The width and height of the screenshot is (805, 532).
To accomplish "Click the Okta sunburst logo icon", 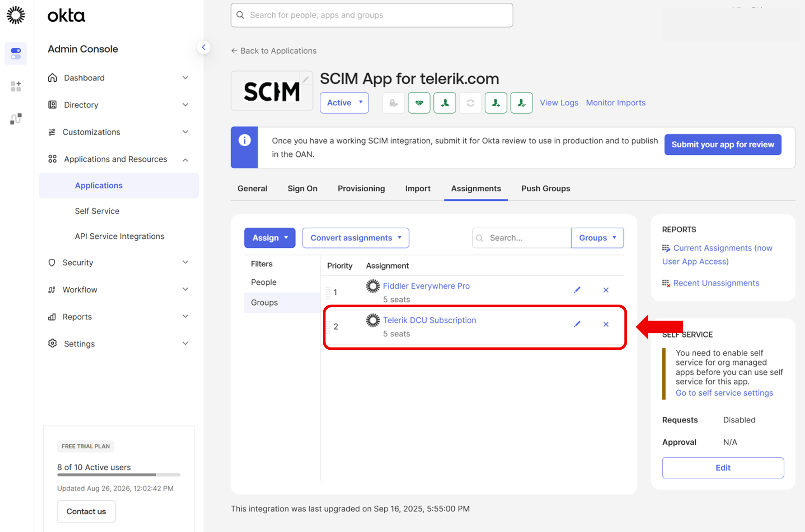I will coord(16,15).
